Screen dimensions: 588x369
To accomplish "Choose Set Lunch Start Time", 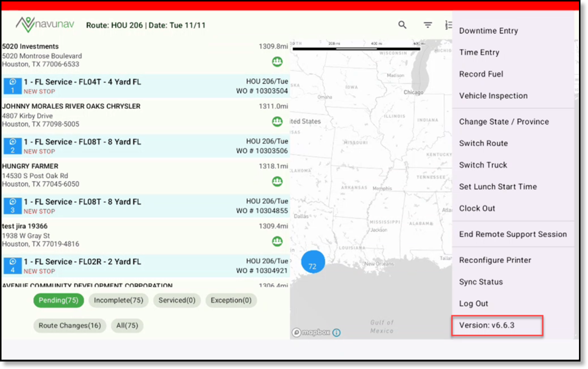I will coord(498,187).
